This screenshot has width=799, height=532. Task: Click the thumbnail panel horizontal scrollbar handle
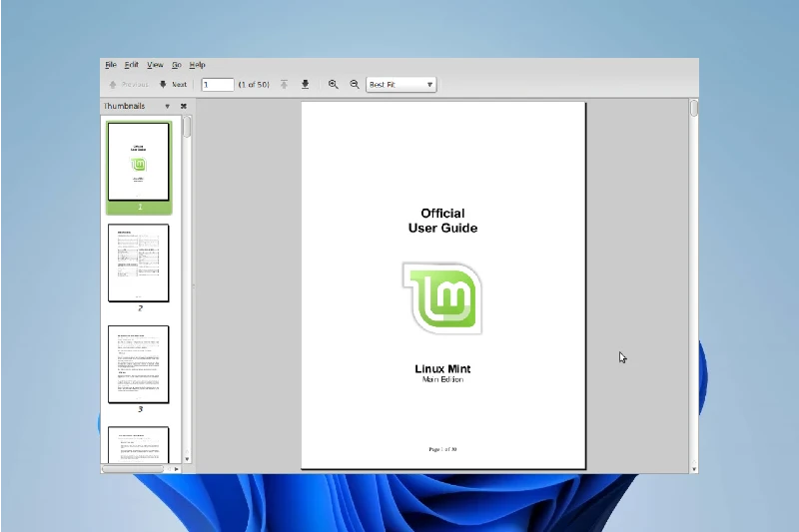coord(133,469)
